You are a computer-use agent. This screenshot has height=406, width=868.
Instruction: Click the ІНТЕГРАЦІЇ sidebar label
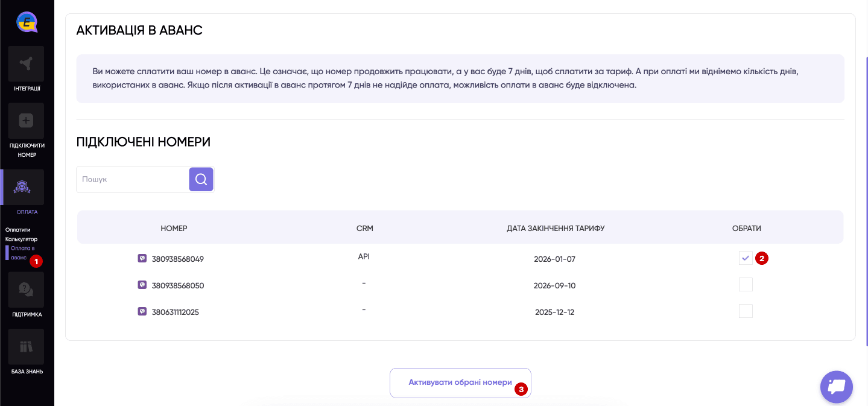point(27,89)
